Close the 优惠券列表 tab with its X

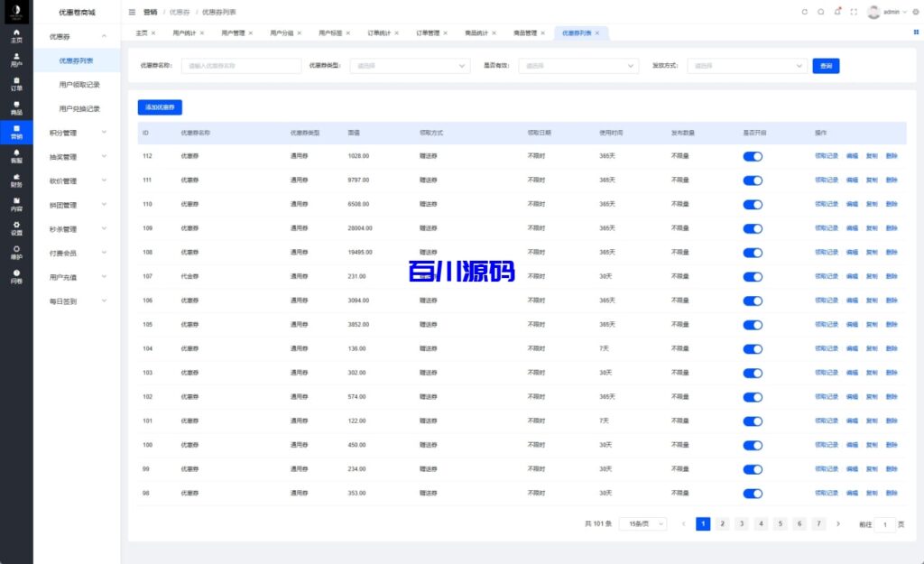pos(597,33)
